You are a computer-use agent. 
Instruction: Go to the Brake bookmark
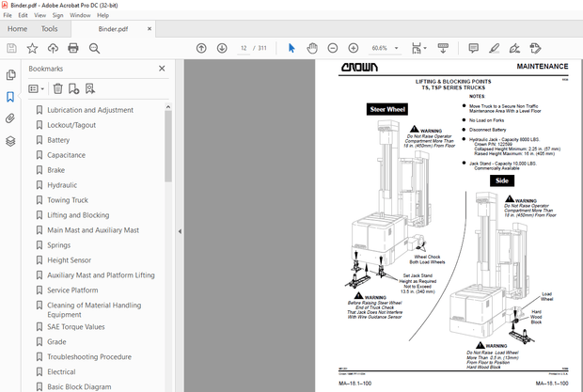55,170
